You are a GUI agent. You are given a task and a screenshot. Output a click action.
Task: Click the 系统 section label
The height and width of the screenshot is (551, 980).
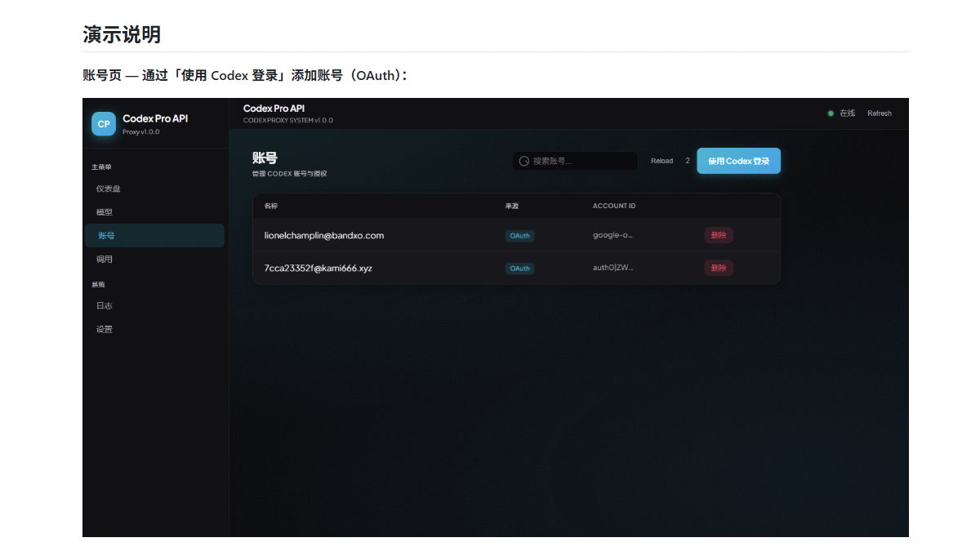(x=98, y=284)
